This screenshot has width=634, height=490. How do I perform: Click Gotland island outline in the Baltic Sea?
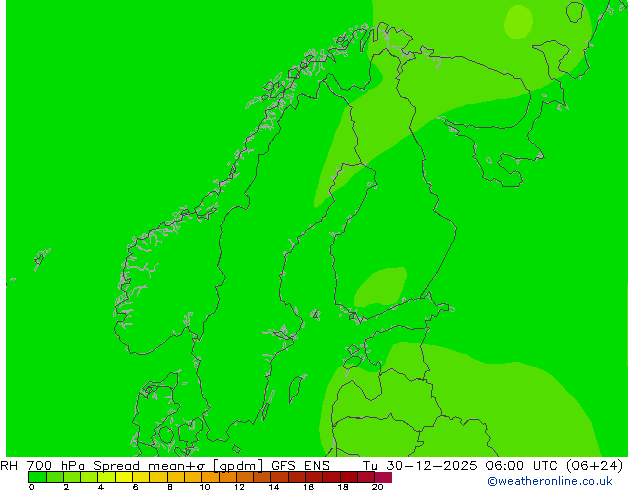pos(297,389)
